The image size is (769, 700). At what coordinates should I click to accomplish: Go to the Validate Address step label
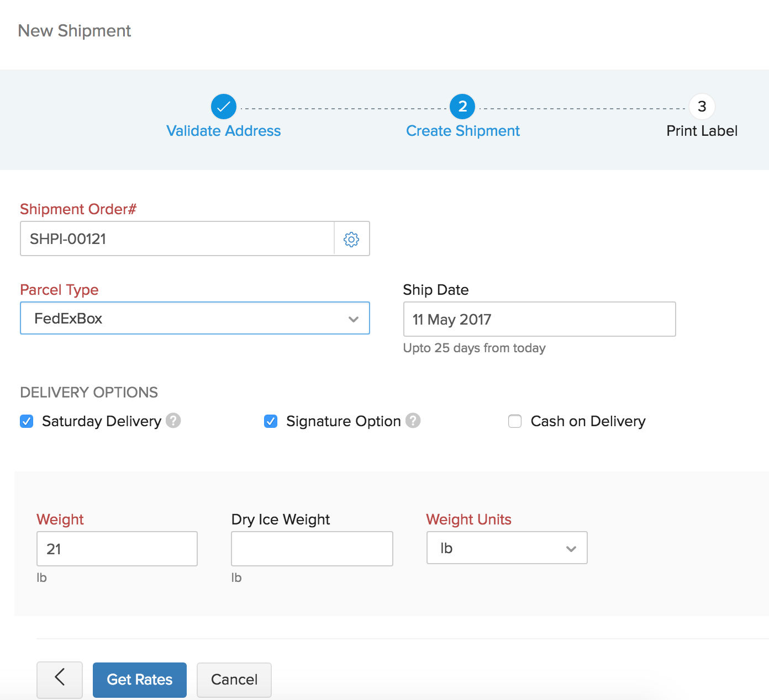[224, 131]
